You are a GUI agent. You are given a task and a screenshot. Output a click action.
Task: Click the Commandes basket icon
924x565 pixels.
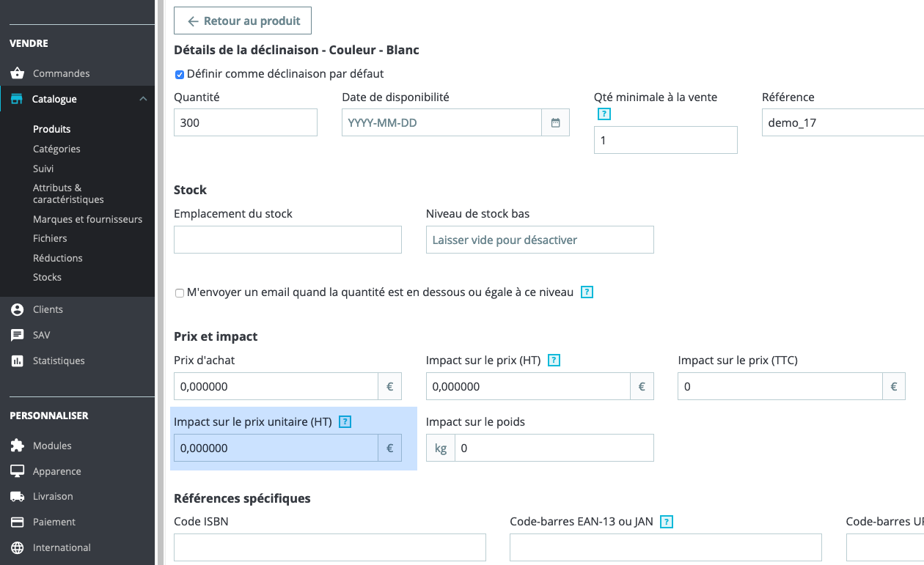pos(18,73)
